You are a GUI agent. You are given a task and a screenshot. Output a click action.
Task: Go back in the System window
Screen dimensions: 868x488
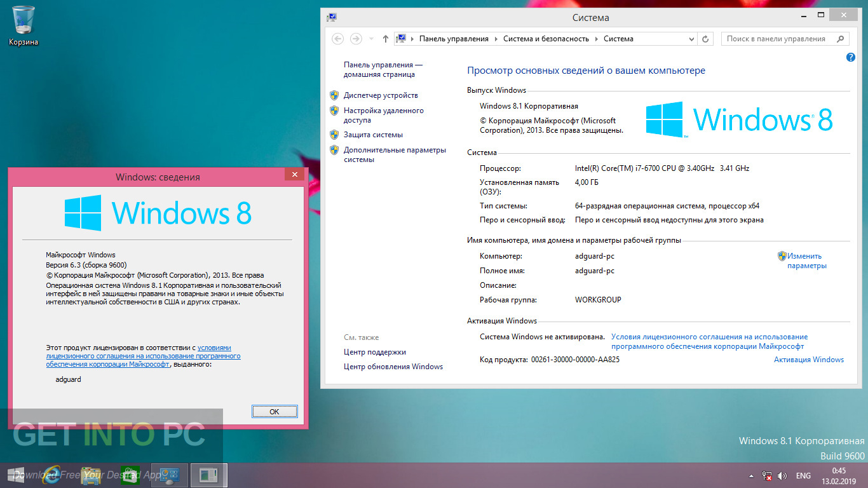pyautogui.click(x=338, y=39)
